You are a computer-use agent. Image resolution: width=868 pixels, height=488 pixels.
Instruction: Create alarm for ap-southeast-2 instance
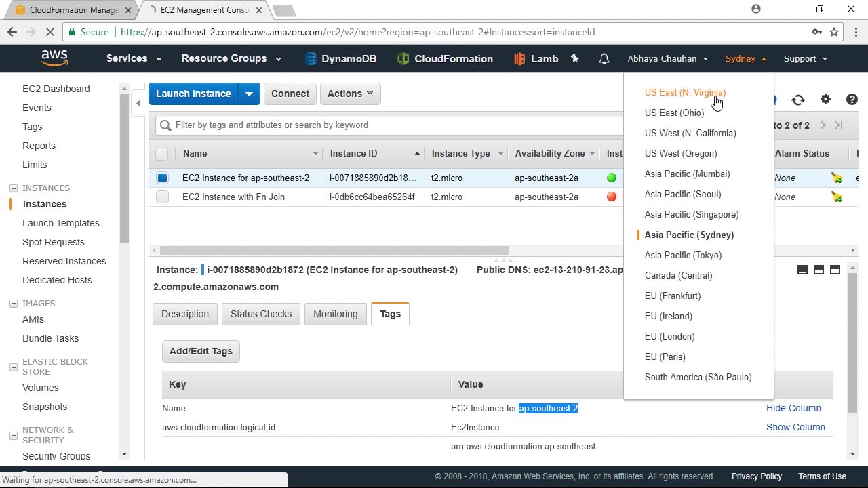tap(837, 178)
